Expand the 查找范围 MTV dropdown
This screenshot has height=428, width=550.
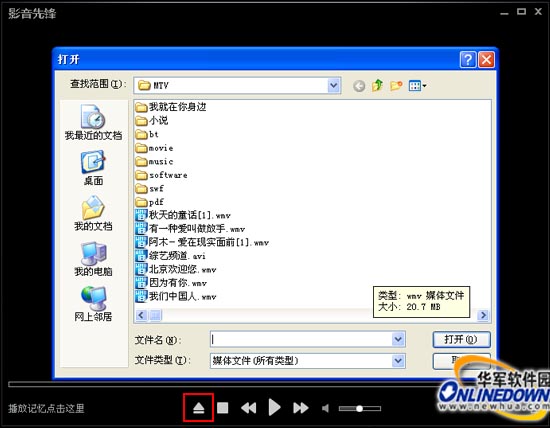(x=334, y=85)
